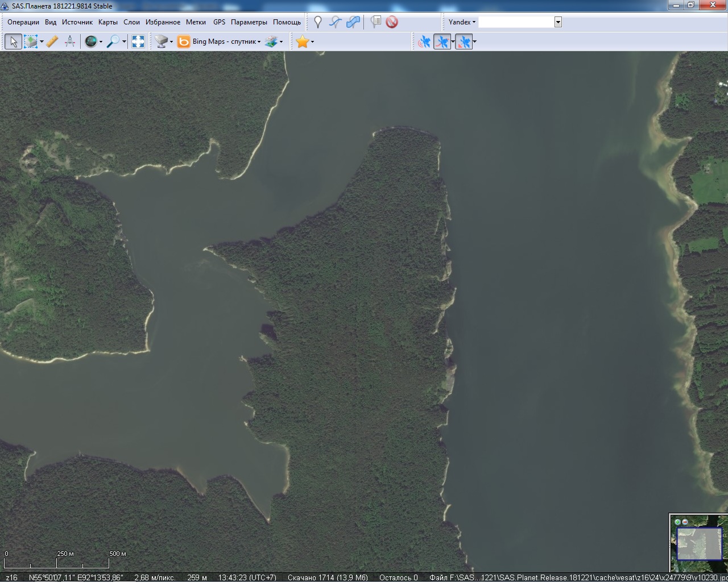Click the favorites star icon
Screen dimensions: 728x582
302,41
